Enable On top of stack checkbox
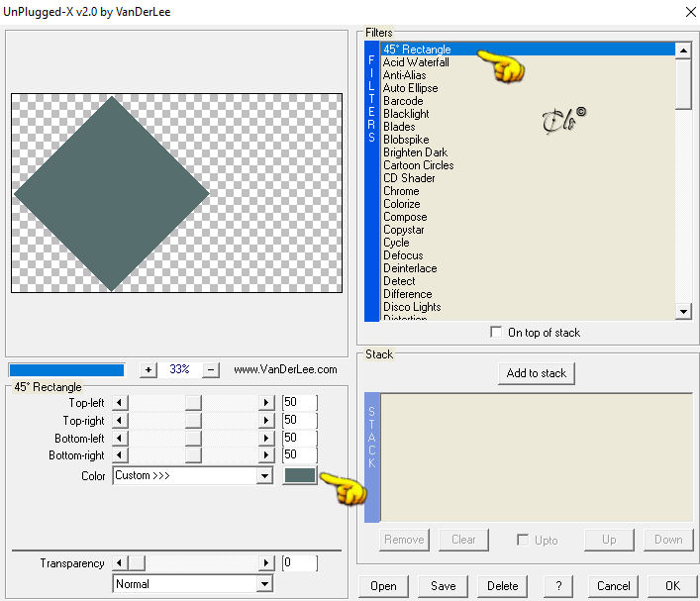700x601 pixels. pos(495,333)
